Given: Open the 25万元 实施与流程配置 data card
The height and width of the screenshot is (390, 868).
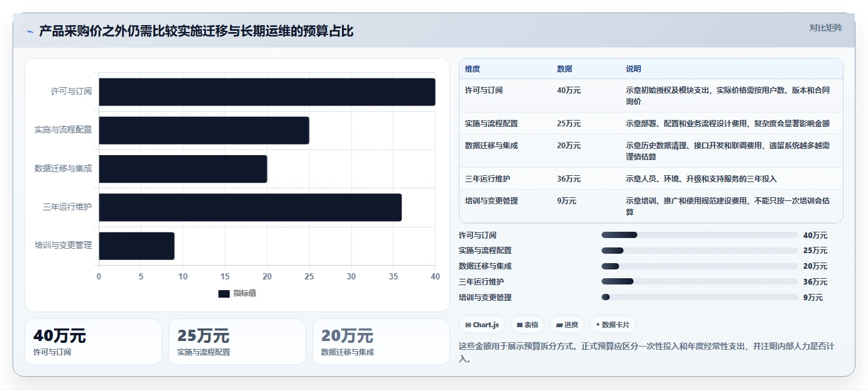Looking at the screenshot, I should (237, 342).
